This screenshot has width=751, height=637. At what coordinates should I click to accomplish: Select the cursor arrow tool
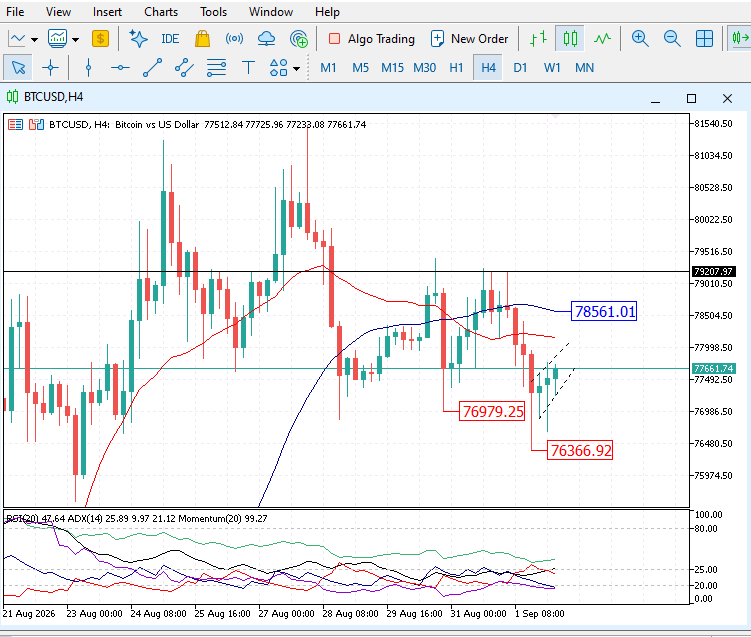coord(18,68)
